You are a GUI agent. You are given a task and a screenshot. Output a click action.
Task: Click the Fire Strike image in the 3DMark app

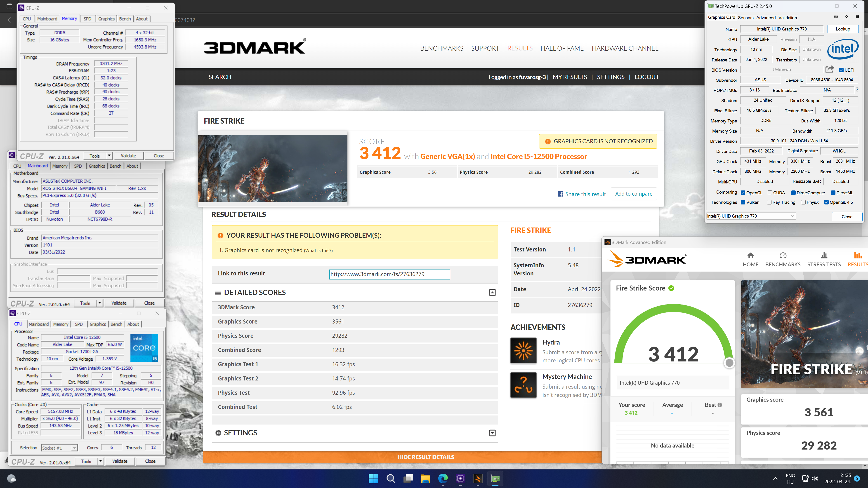tap(804, 334)
